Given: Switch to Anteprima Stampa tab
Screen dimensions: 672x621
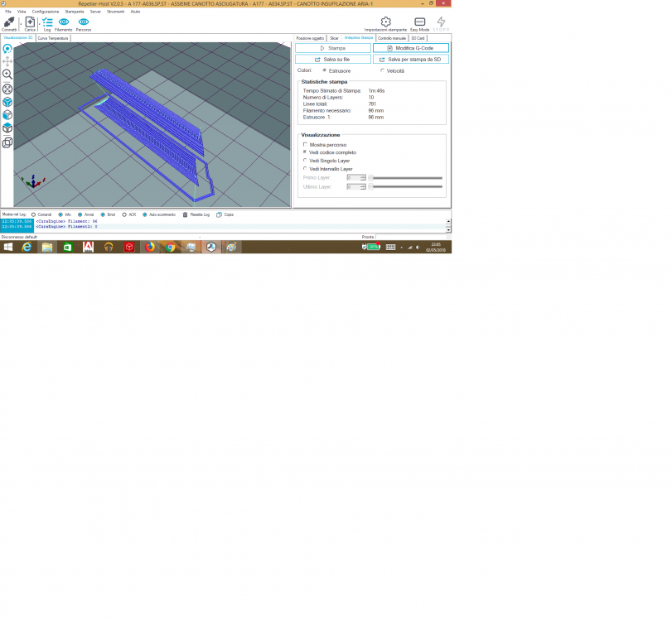Looking at the screenshot, I should click(x=359, y=38).
